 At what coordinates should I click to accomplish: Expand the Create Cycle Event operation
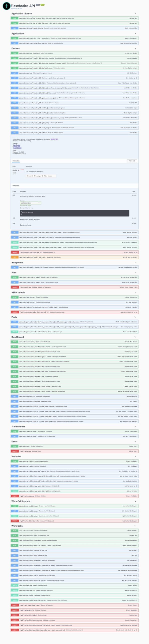coord(74,352)
